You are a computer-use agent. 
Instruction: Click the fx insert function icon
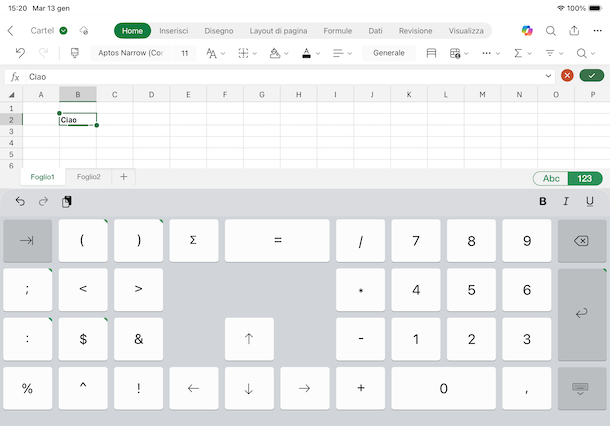pyautogui.click(x=15, y=77)
